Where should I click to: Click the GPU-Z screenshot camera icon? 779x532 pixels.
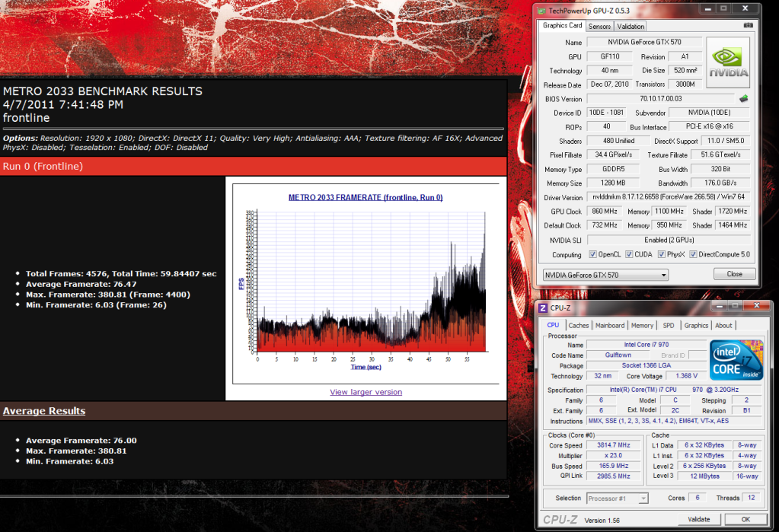coord(748,25)
